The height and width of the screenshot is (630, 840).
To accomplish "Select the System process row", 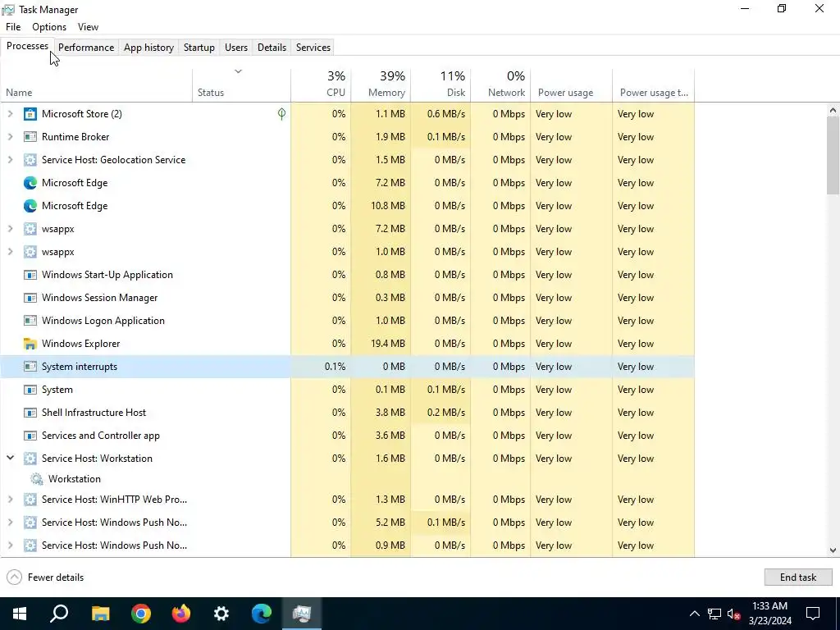I will click(347, 390).
